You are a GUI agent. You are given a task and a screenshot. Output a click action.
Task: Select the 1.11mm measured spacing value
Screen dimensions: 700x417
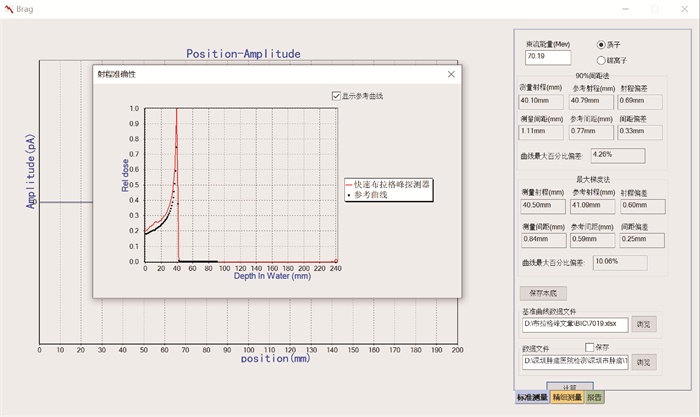click(x=541, y=132)
